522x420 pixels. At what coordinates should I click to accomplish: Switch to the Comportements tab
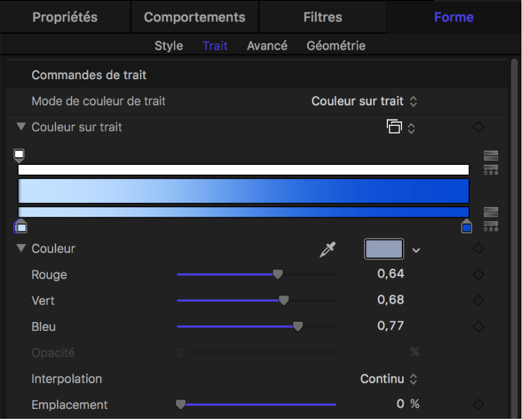pyautogui.click(x=194, y=17)
